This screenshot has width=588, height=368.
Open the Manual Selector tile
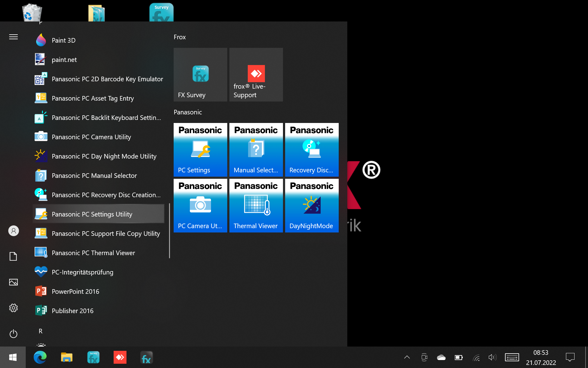point(256,150)
